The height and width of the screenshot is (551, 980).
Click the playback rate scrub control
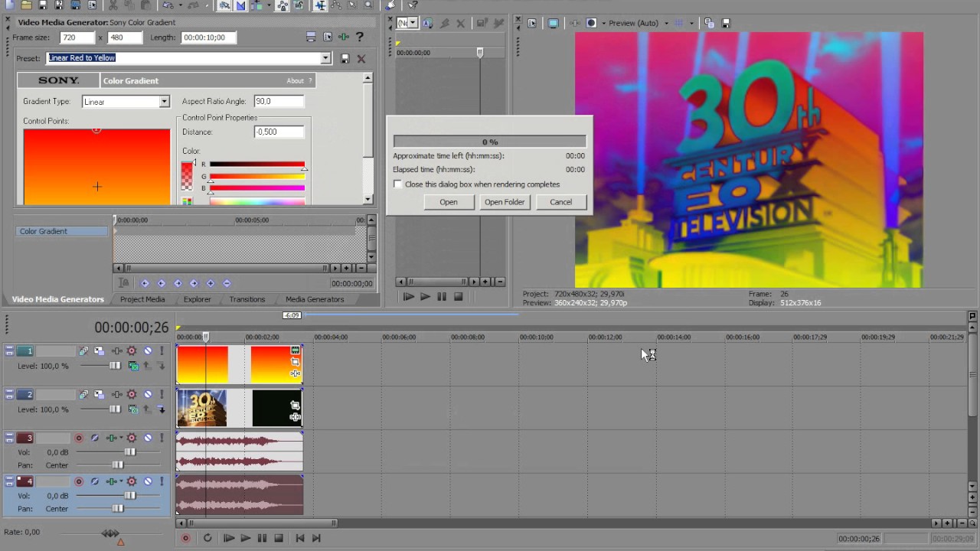(110, 533)
